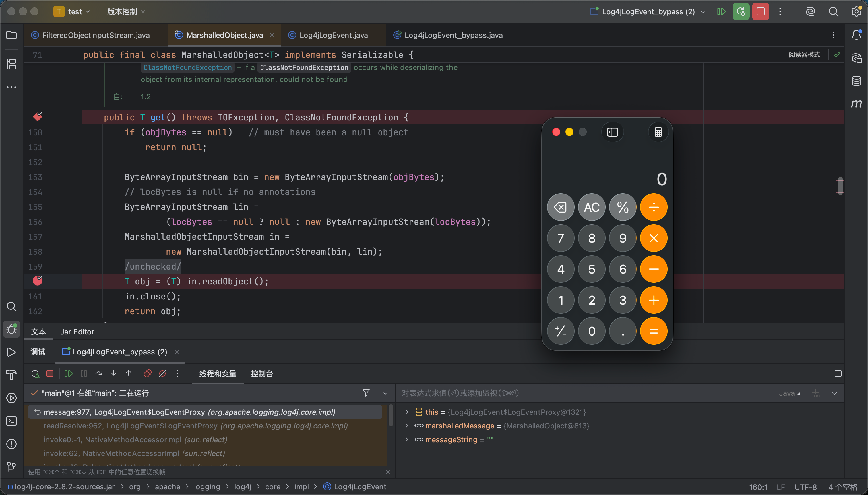868x495 pixels.
Task: Expand the evaluate expression field chevron
Action: [835, 393]
